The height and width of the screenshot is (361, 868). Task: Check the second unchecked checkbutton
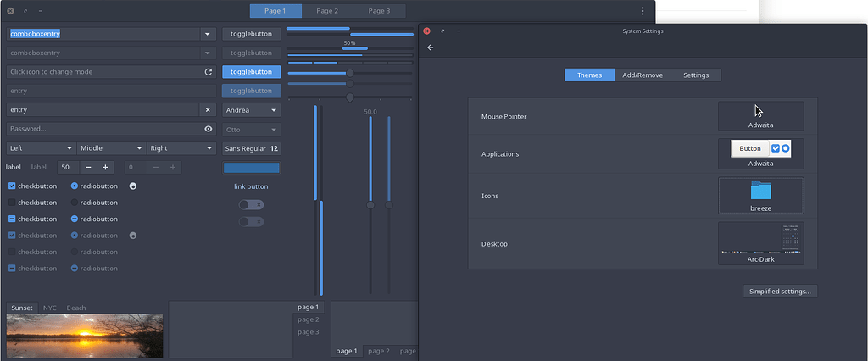[x=12, y=203]
